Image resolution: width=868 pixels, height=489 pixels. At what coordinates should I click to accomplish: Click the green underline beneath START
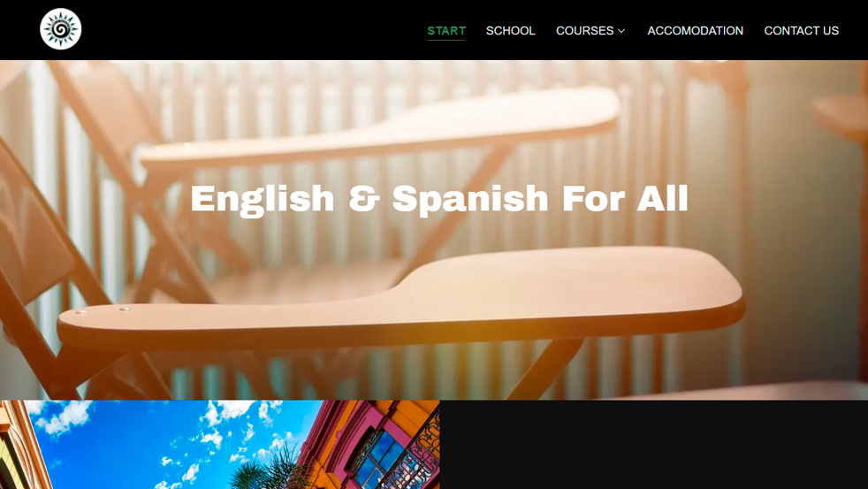446,40
